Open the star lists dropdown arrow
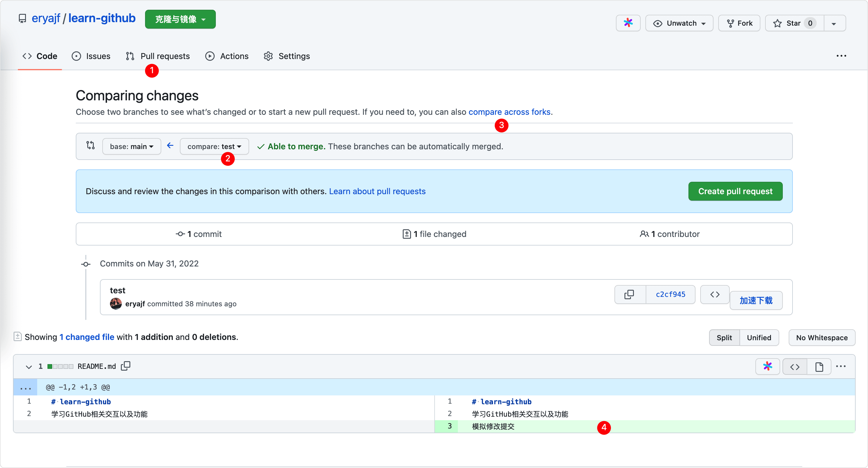Screen dimensions: 868x468 click(835, 23)
